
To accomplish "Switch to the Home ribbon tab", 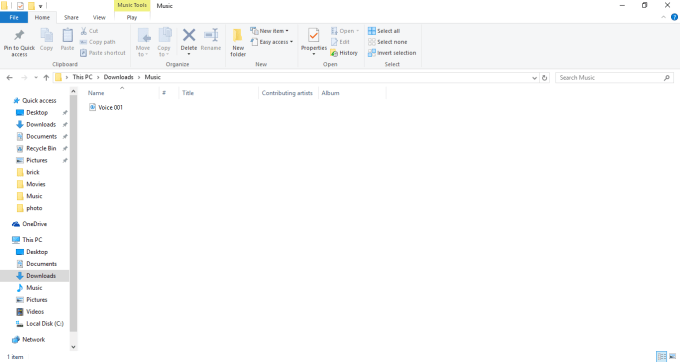I will click(42, 17).
